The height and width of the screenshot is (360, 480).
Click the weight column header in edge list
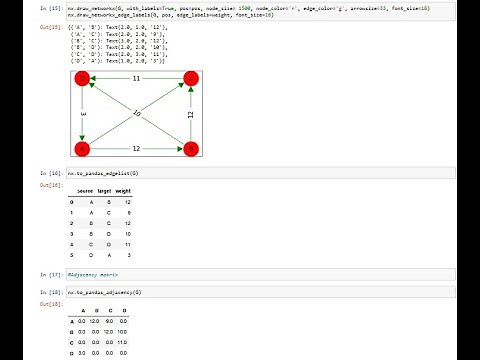(123, 191)
